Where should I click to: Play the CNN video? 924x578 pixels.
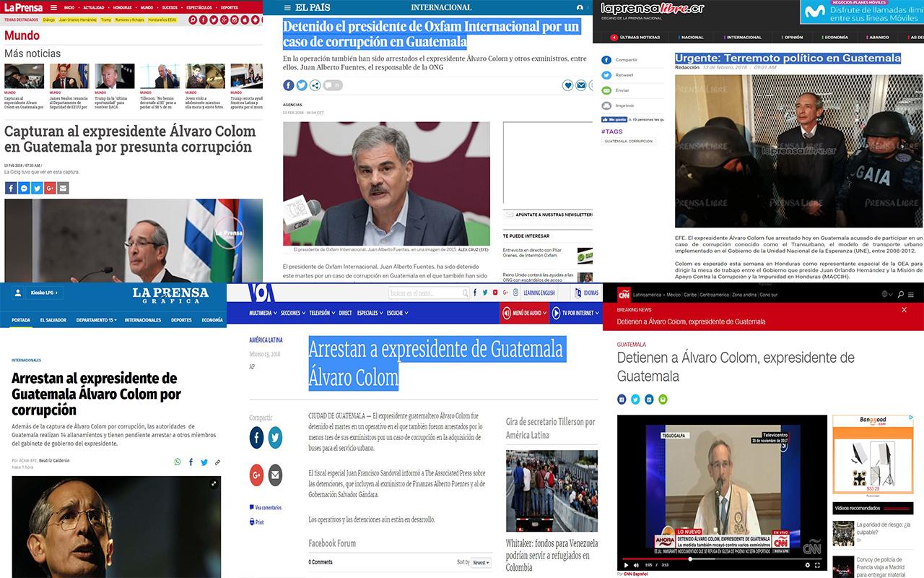click(626, 565)
